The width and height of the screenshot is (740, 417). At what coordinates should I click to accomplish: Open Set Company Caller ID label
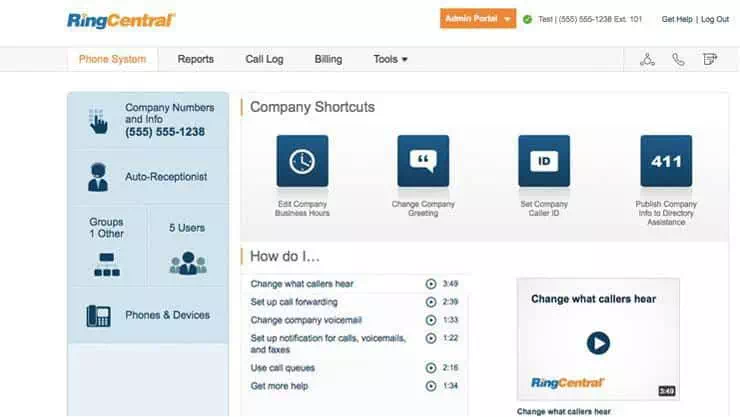pos(544,208)
